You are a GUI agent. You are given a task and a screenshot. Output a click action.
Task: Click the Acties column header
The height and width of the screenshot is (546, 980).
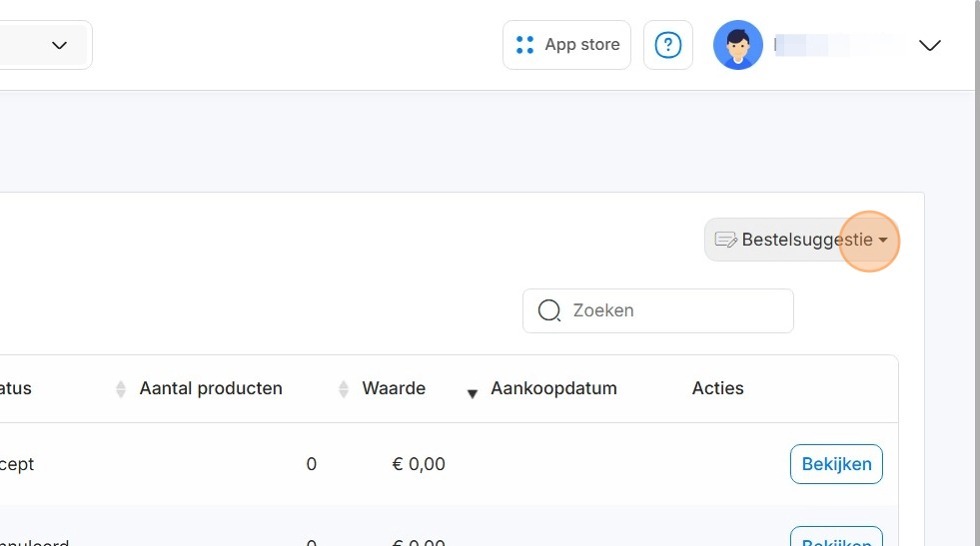pyautogui.click(x=718, y=389)
